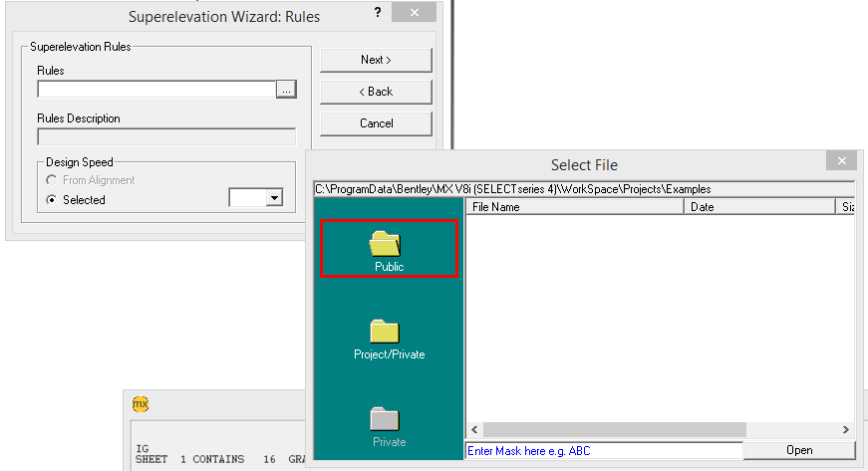Sort by File Name column header

(575, 207)
